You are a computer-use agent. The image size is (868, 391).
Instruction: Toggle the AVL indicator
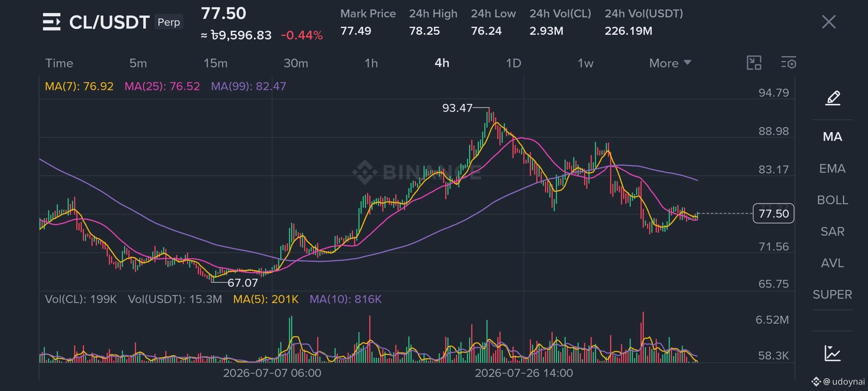point(833,263)
